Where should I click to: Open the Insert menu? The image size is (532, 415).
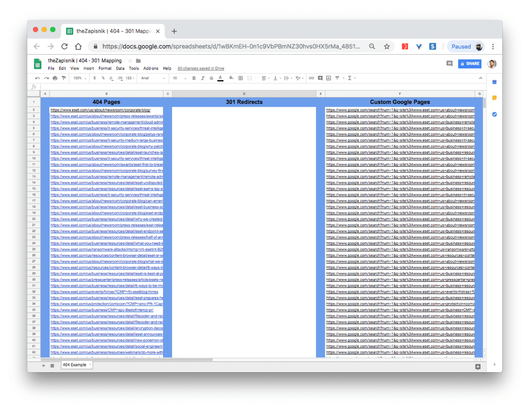(x=89, y=68)
